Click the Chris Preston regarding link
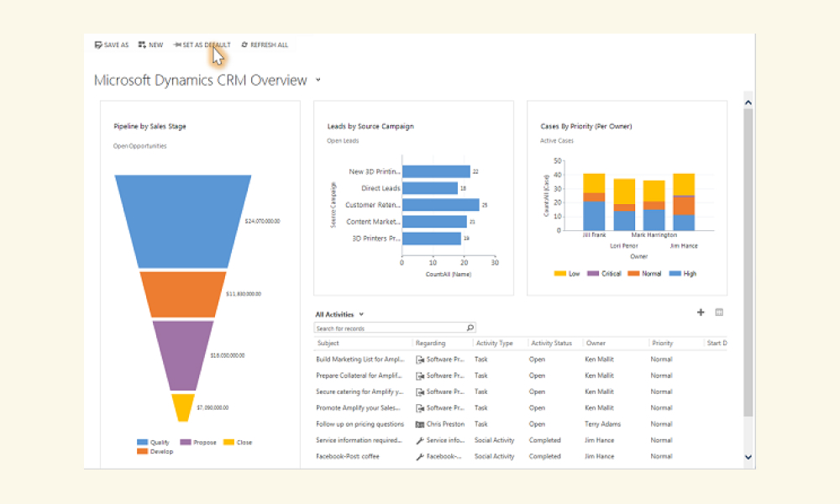Screen dimensions: 840x504 tap(446, 423)
